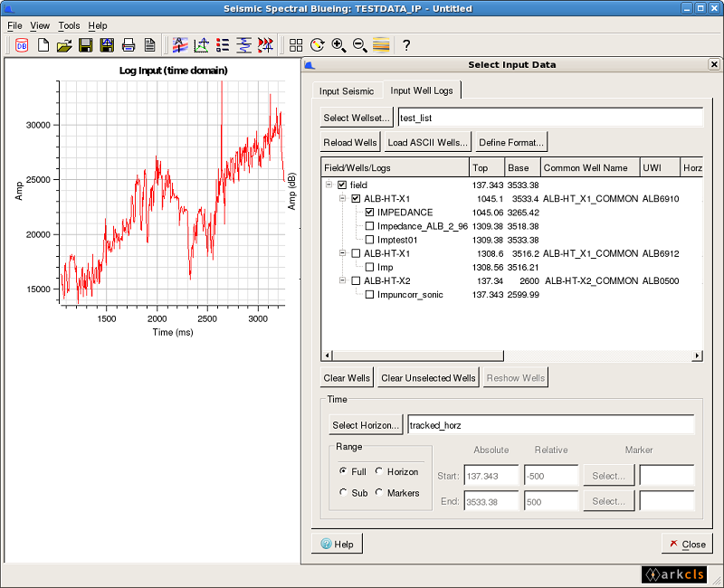Enable the Impedance_ALB_2_96 checkbox
724x588 pixels.
(x=368, y=226)
